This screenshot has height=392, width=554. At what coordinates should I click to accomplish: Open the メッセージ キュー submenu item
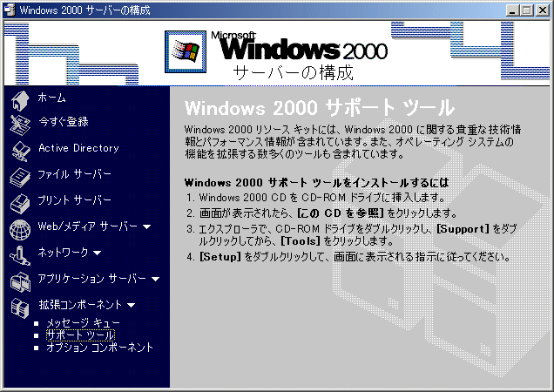(x=84, y=322)
